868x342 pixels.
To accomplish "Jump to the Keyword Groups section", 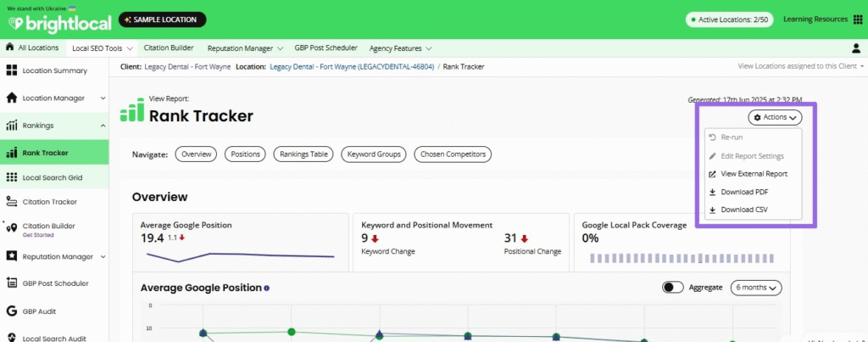I will point(374,154).
